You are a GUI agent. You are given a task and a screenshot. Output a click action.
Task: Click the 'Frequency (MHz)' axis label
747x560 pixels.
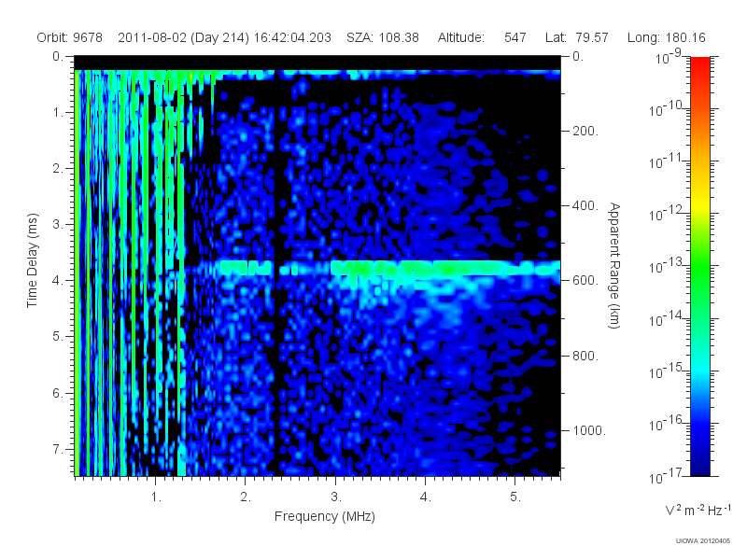pos(324,516)
